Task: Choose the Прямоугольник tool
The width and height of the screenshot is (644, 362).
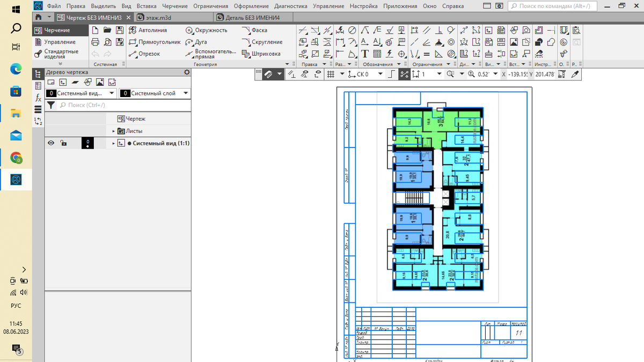Action: click(155, 42)
